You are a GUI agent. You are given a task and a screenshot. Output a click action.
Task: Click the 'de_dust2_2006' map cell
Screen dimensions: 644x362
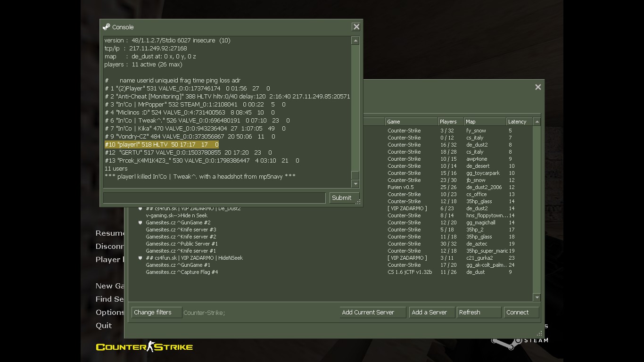[484, 187]
